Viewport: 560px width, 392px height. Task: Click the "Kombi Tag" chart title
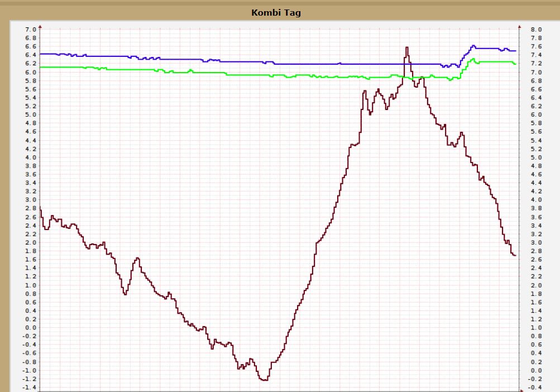click(x=276, y=12)
